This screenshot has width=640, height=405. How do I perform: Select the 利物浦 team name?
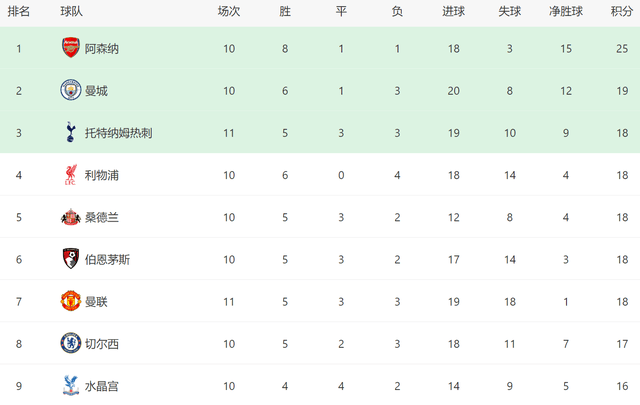[x=104, y=175]
